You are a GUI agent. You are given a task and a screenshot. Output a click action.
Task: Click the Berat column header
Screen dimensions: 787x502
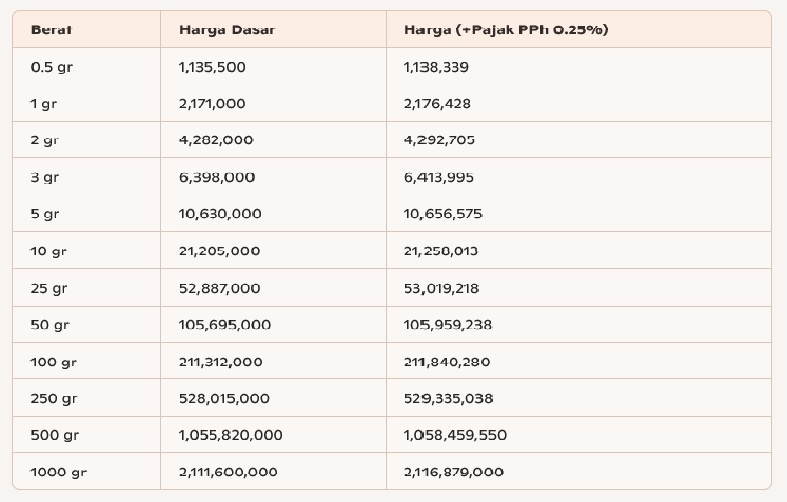pyautogui.click(x=51, y=30)
